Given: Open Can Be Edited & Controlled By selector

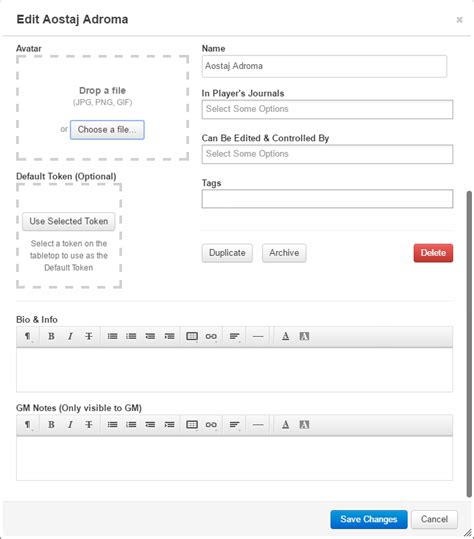Looking at the screenshot, I should click(x=327, y=154).
